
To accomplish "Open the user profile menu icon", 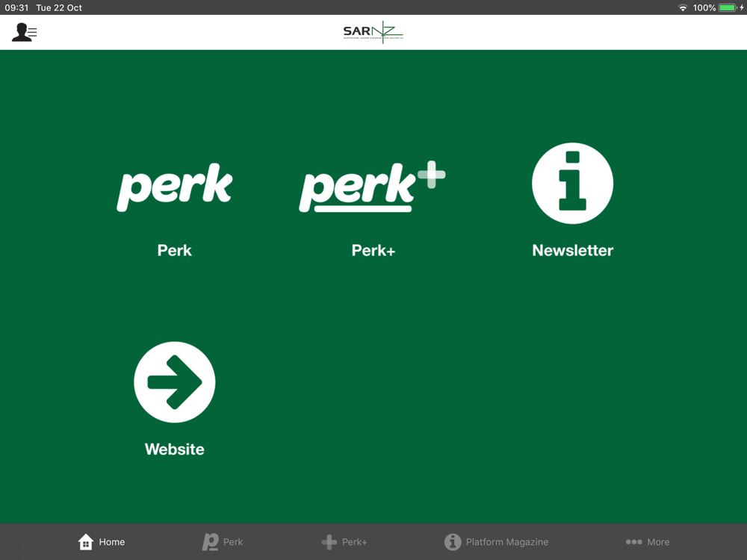I will [25, 32].
